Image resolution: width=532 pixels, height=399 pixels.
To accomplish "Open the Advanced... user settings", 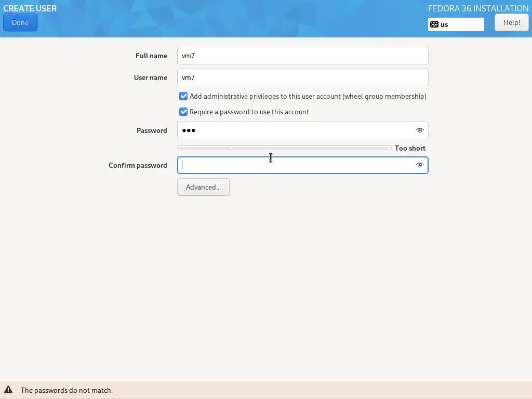I will [x=203, y=187].
